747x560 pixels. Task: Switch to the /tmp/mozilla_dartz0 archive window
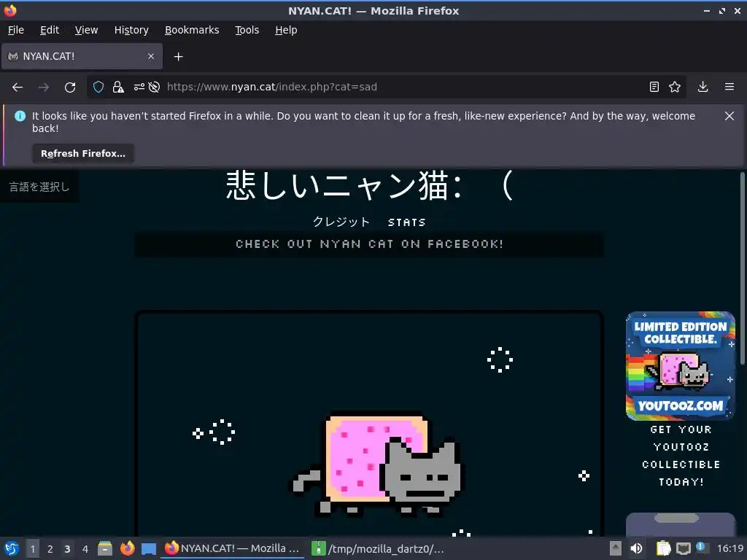377,548
